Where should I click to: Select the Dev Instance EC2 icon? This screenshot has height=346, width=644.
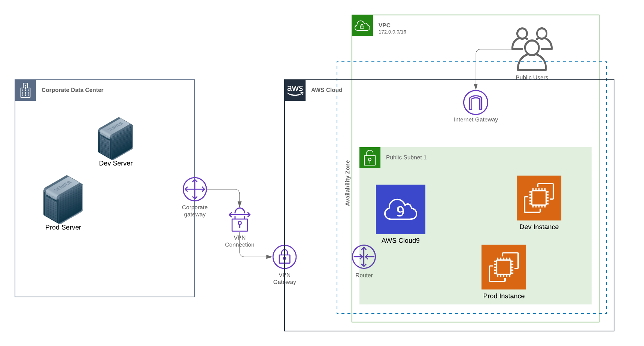point(539,198)
